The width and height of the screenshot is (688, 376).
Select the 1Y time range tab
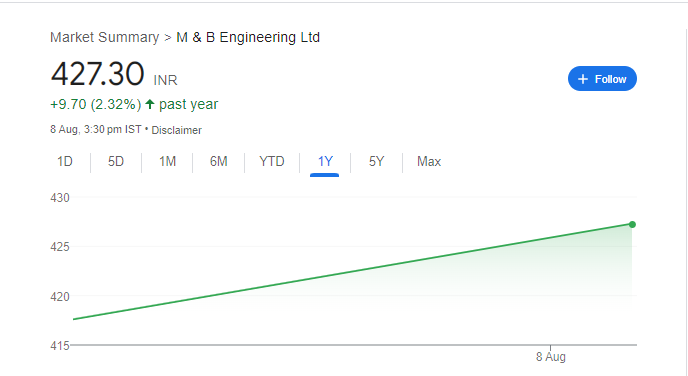click(x=325, y=161)
